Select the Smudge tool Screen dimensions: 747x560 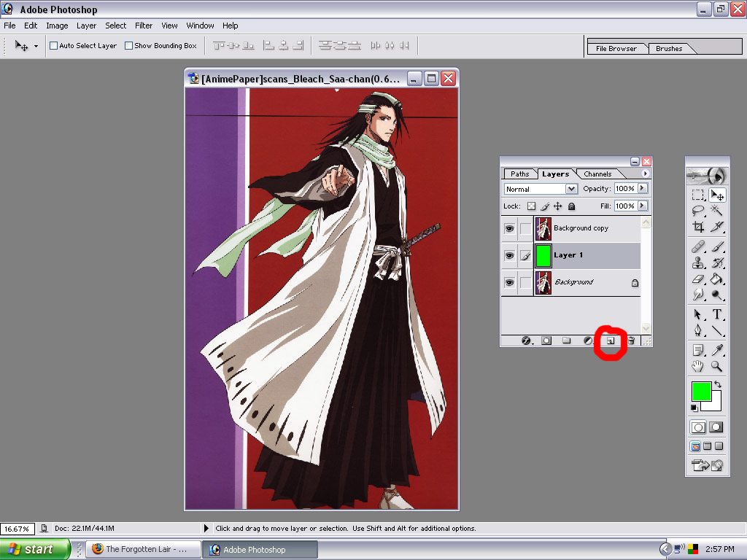click(x=698, y=295)
